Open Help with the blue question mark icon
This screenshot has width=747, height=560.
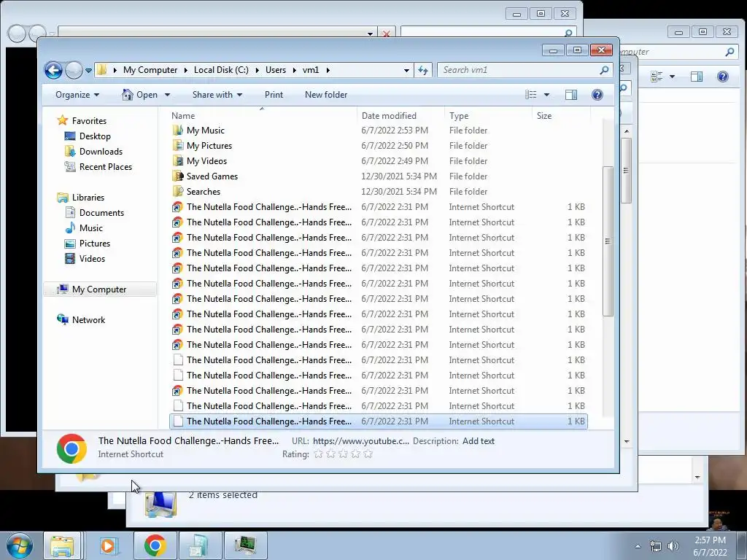597,95
